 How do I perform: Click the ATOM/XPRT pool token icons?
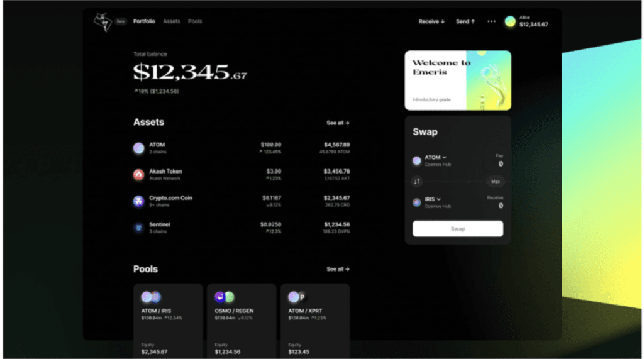[297, 297]
